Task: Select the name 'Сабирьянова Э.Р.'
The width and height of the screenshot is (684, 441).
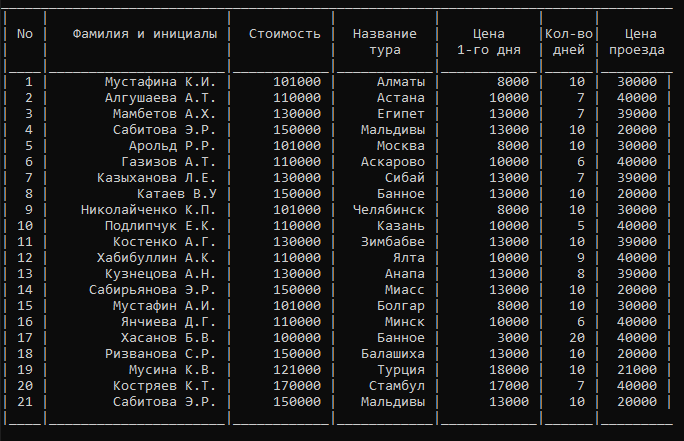Action: [x=153, y=290]
